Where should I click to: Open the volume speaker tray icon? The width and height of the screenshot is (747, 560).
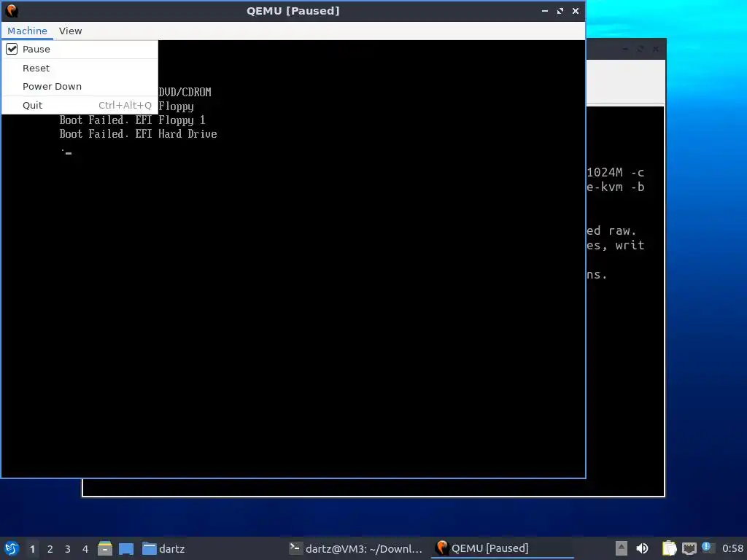tap(642, 548)
